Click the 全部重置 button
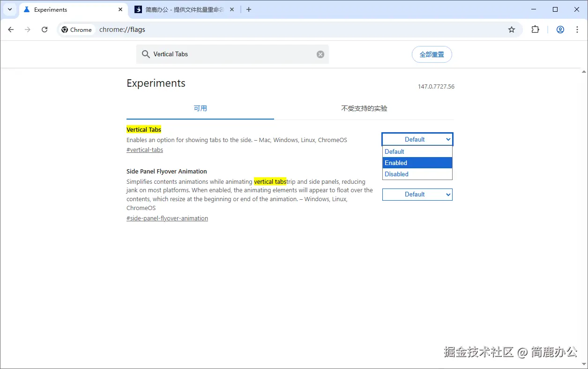Image resolution: width=588 pixels, height=369 pixels. click(432, 54)
